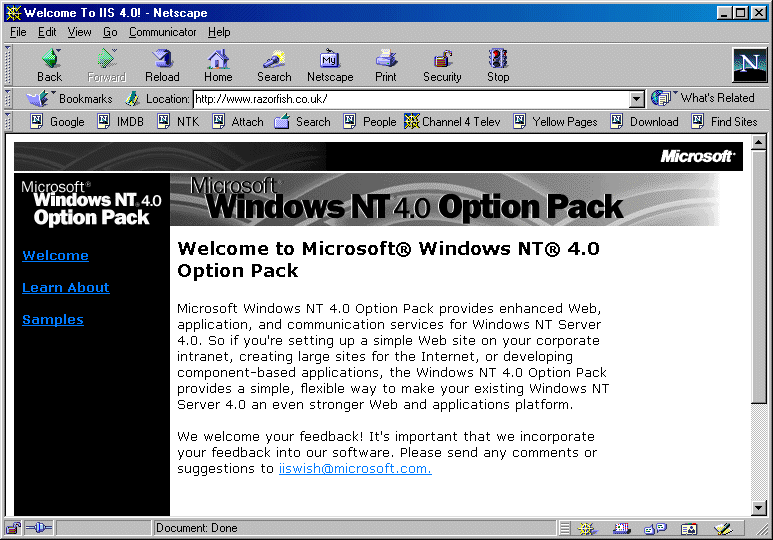Follow the Samples sidebar link
The image size is (773, 540).
click(x=53, y=320)
